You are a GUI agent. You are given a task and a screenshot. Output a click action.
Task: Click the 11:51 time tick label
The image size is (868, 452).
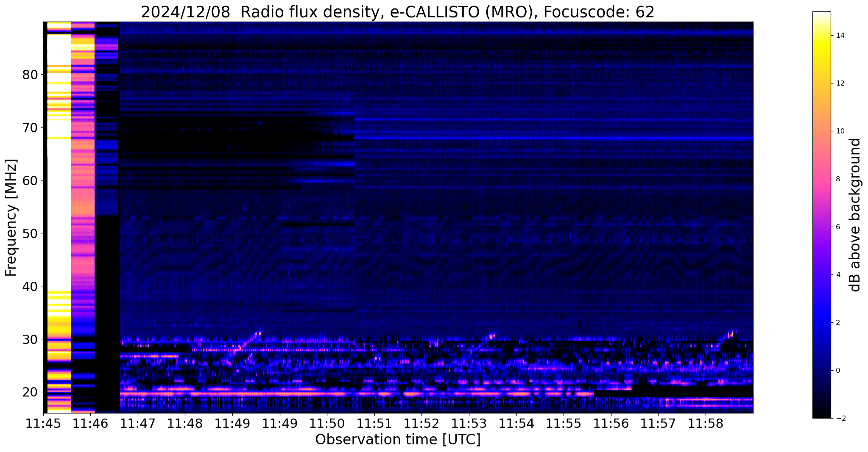tap(374, 423)
